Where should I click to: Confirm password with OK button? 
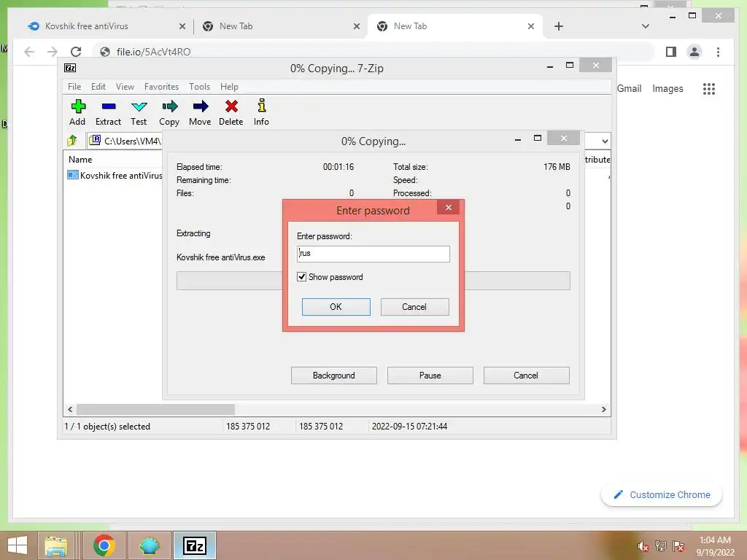(336, 307)
